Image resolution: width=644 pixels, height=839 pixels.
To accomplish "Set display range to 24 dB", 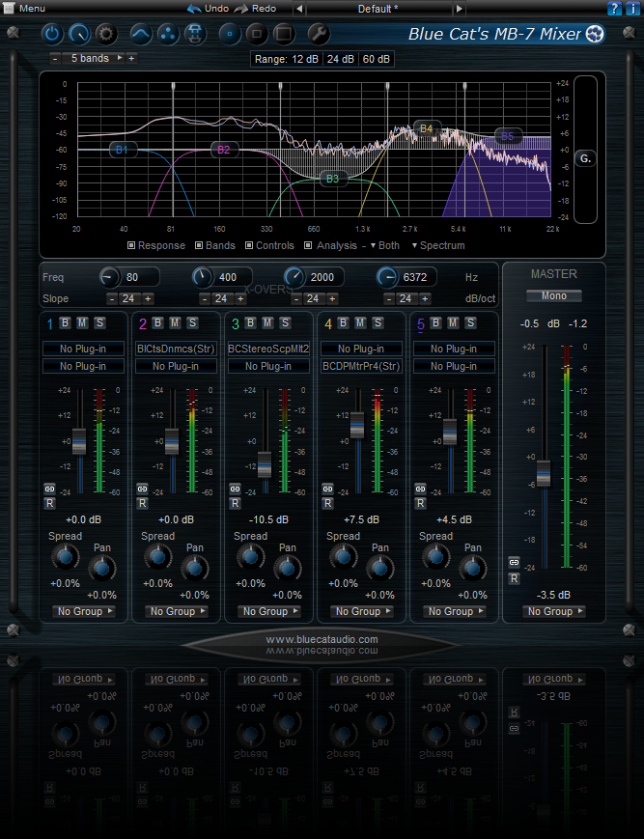I will (x=340, y=59).
